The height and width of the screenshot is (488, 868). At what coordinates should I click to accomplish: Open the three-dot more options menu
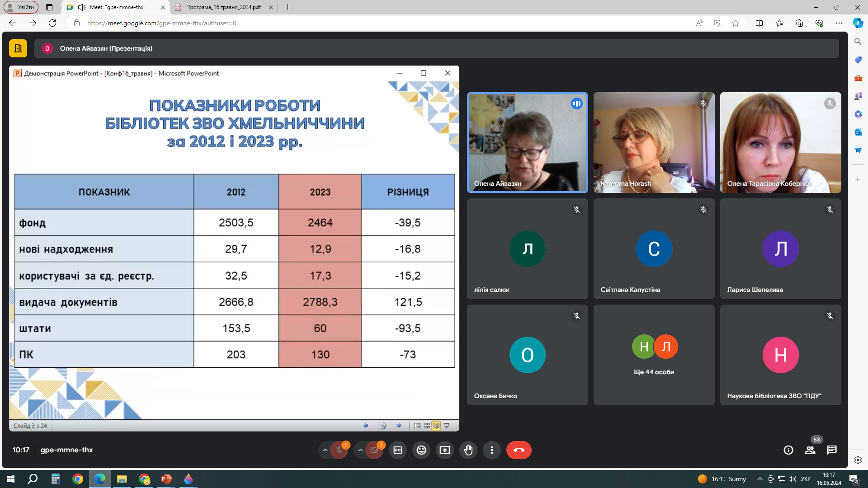(492, 450)
